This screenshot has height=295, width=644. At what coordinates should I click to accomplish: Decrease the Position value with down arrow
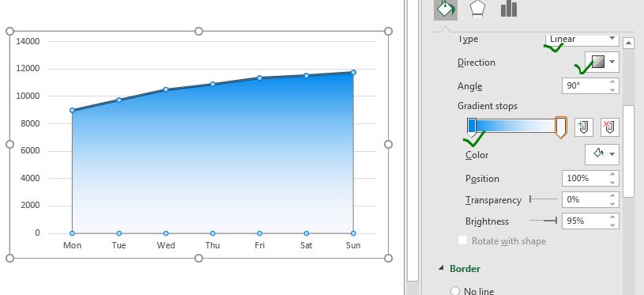click(x=612, y=183)
